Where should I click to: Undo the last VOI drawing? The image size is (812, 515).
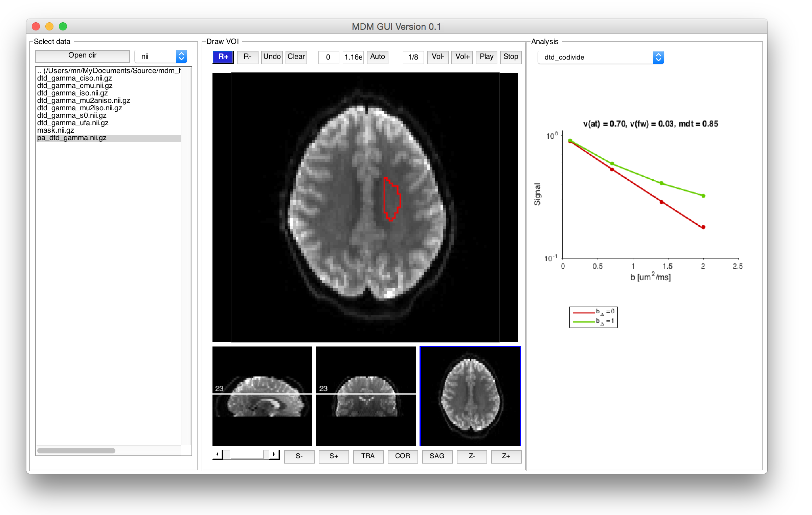click(x=272, y=57)
